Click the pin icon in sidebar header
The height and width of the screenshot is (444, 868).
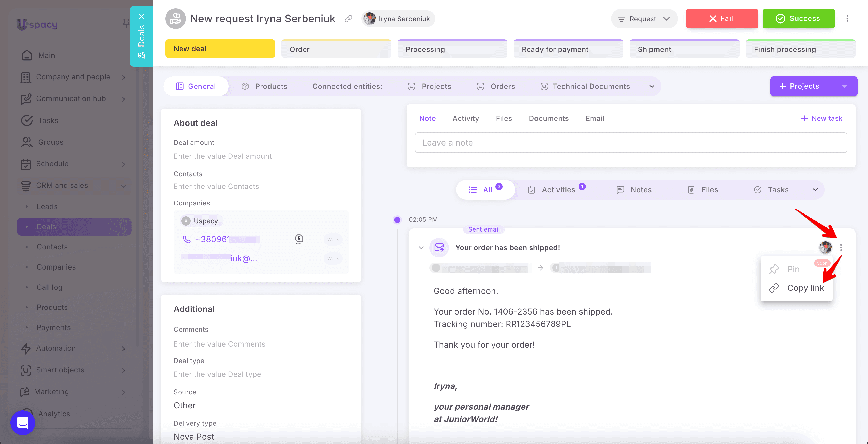pos(126,23)
